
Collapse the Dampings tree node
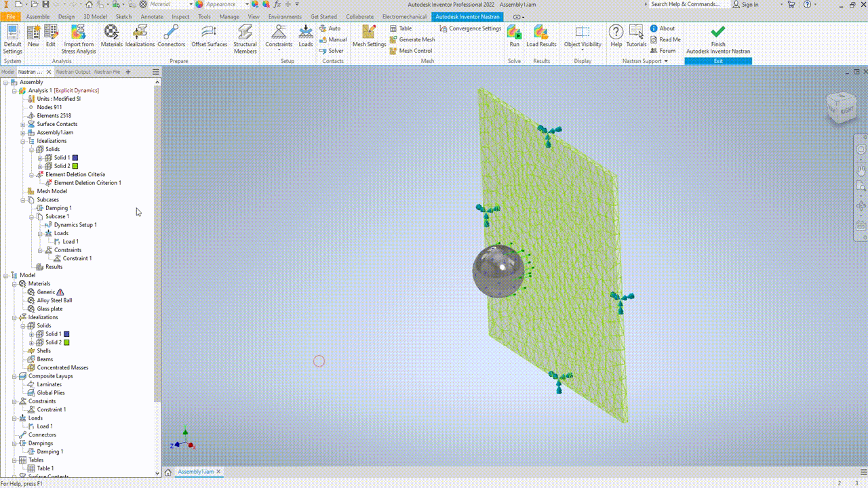(x=14, y=443)
